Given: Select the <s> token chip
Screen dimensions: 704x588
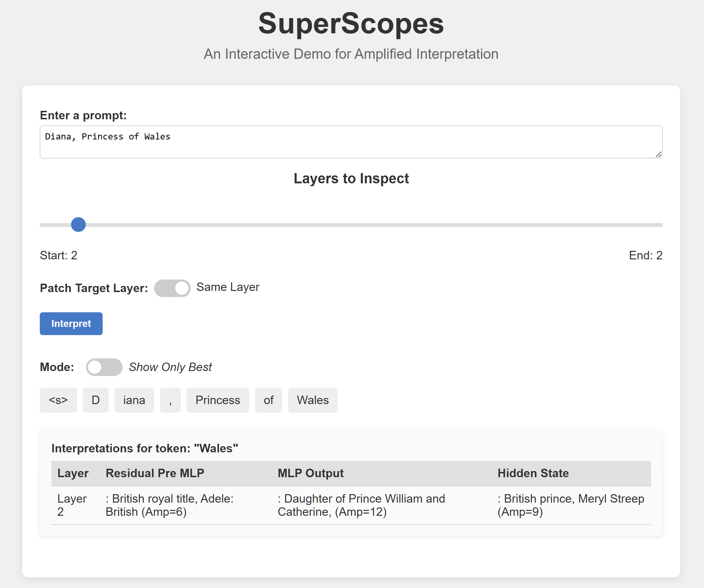Looking at the screenshot, I should tap(58, 400).
